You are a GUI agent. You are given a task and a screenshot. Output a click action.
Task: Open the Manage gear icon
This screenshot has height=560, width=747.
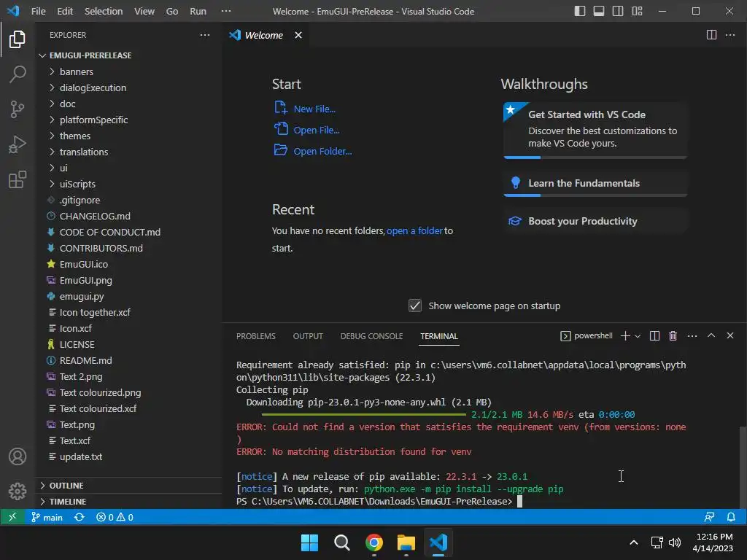[x=18, y=491]
